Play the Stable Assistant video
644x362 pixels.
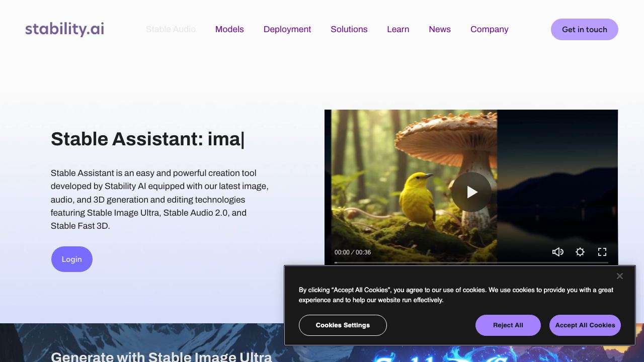pyautogui.click(x=471, y=192)
